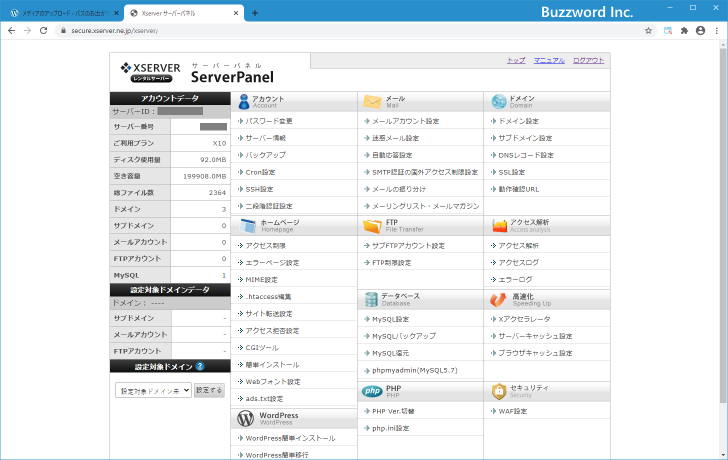Viewport: 728px width, 460px height.
Task: Click the トップ link
Action: 516,60
